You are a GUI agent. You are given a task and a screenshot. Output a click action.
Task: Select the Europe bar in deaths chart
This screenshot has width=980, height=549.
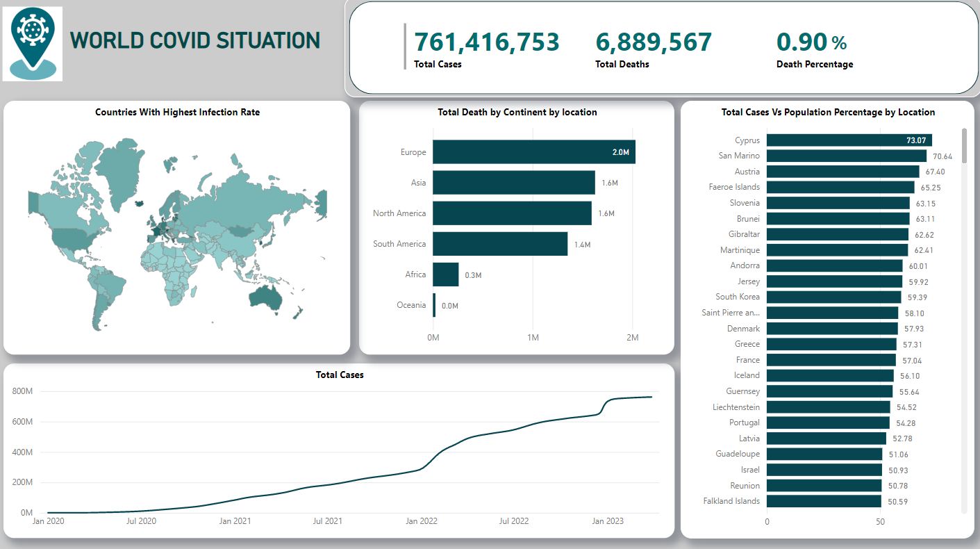tap(534, 152)
